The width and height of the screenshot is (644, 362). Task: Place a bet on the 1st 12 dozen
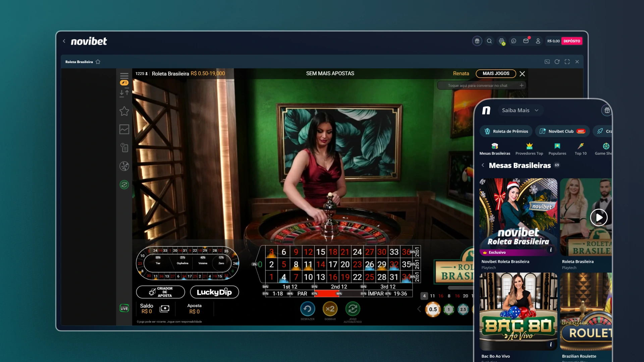(x=290, y=287)
